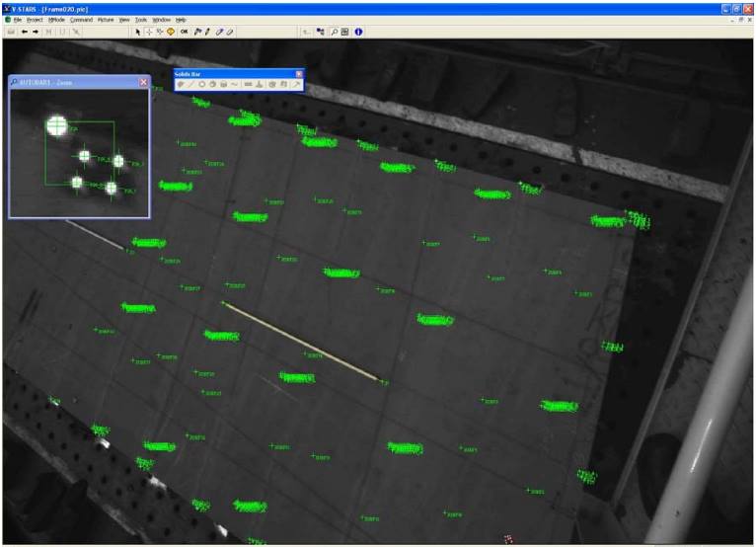Image resolution: width=756 pixels, height=547 pixels.
Task: Open the Command menu
Action: click(81, 20)
